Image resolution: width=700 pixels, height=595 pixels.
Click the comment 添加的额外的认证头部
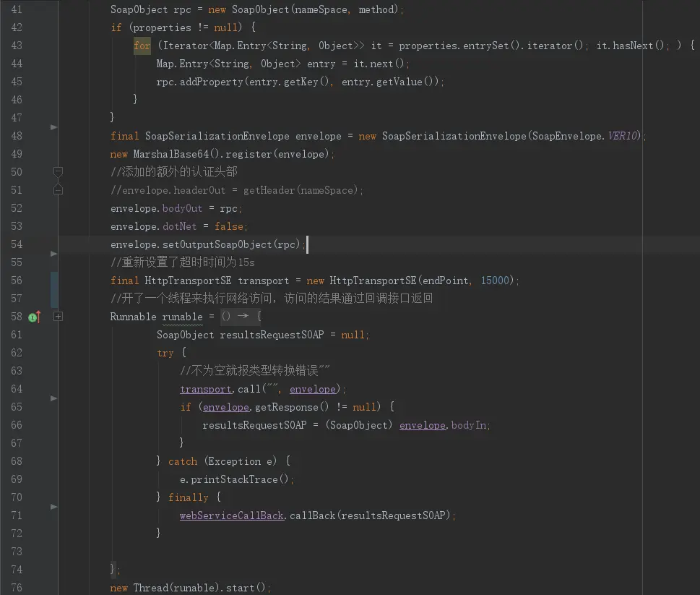[x=174, y=172]
